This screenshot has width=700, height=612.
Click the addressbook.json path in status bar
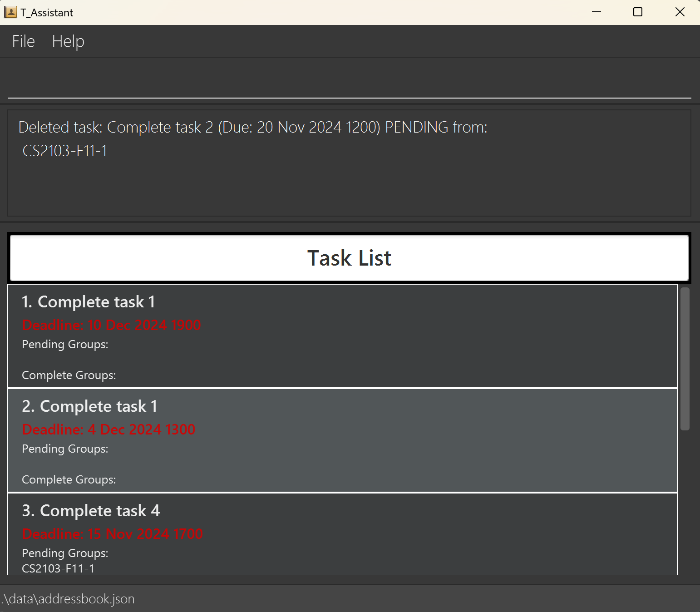68,599
